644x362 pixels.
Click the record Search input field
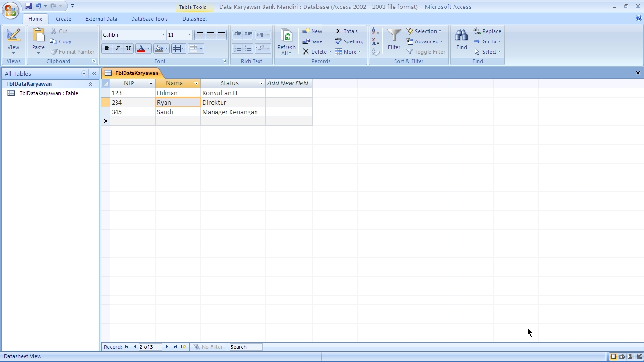(x=245, y=347)
